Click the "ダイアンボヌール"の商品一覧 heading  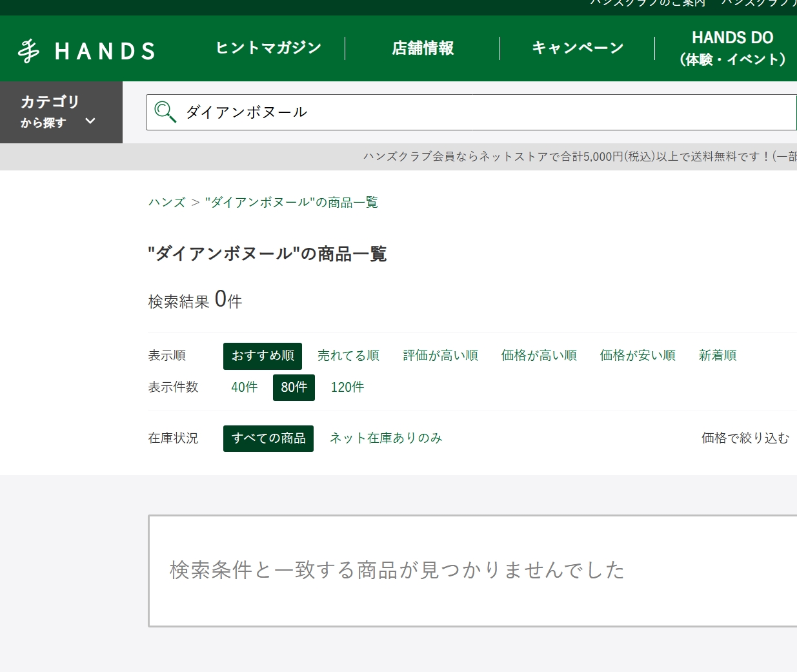[267, 254]
